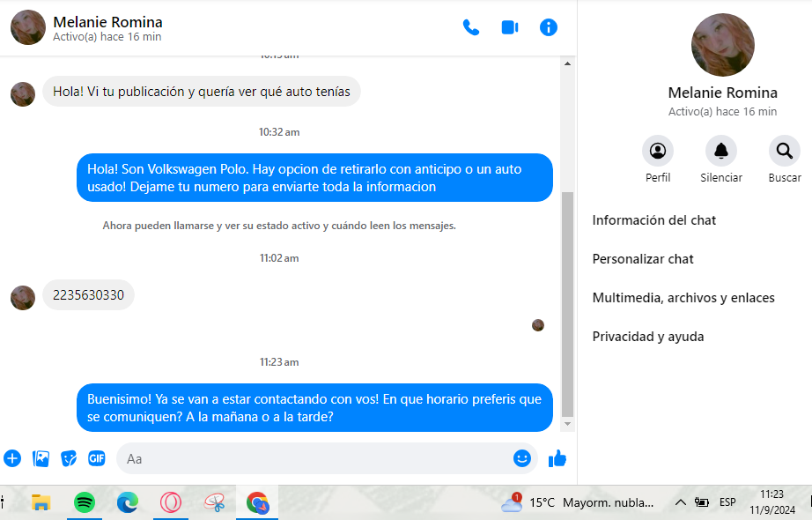Viewport: 812px width, 520px height.
Task: Open the GIF picker
Action: 97,458
